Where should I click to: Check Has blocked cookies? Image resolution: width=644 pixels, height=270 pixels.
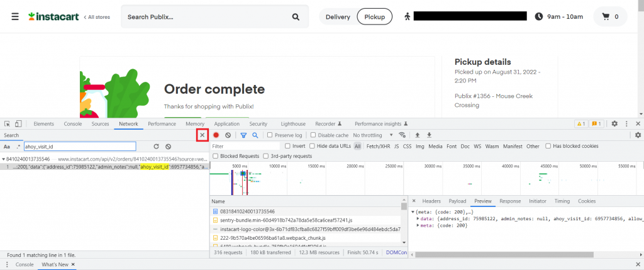548,146
